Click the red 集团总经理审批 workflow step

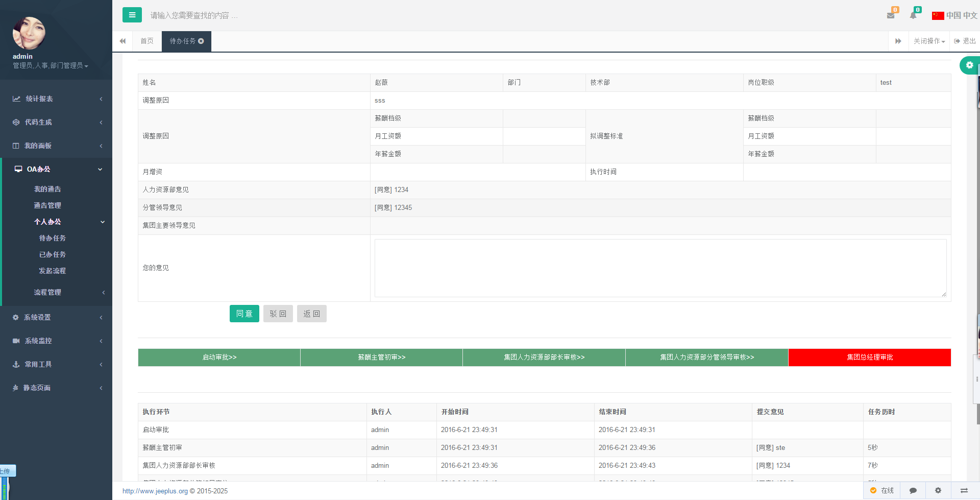[870, 358]
